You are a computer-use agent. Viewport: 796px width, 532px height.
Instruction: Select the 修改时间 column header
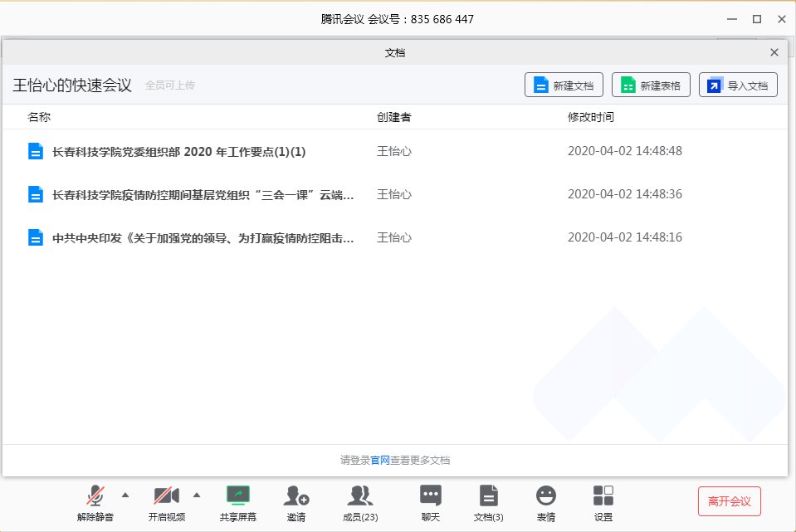pos(591,117)
